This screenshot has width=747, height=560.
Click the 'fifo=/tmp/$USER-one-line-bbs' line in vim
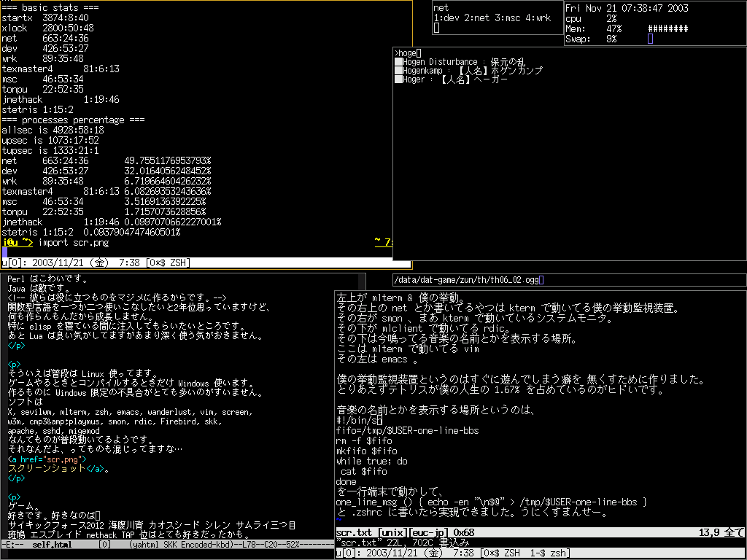pyautogui.click(x=407, y=430)
